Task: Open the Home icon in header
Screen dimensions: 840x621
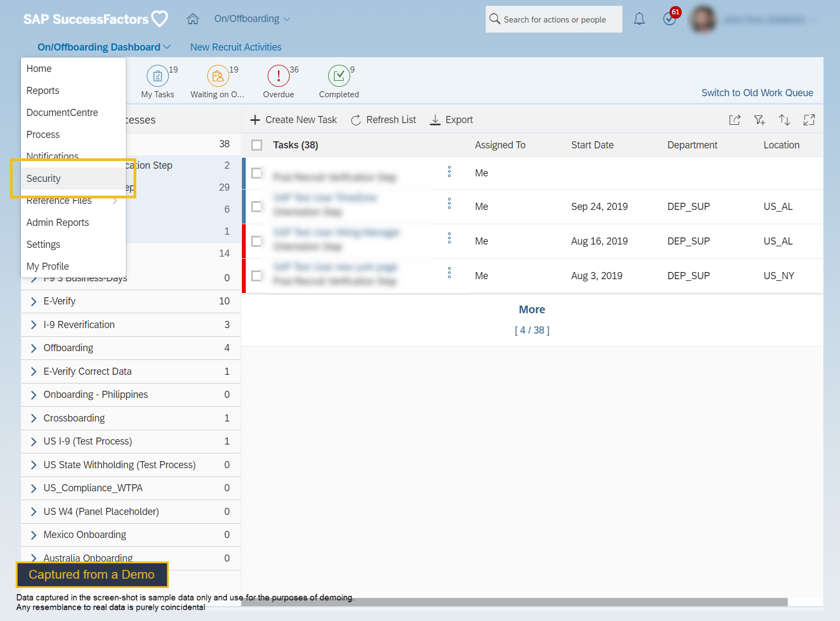Action: pyautogui.click(x=192, y=19)
